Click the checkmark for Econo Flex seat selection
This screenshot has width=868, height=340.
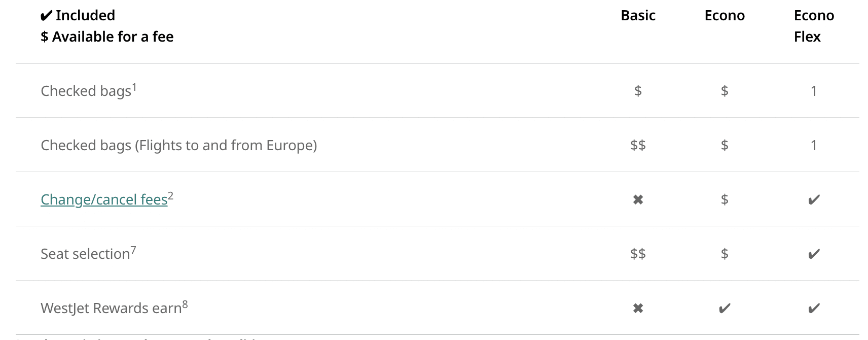coord(814,254)
